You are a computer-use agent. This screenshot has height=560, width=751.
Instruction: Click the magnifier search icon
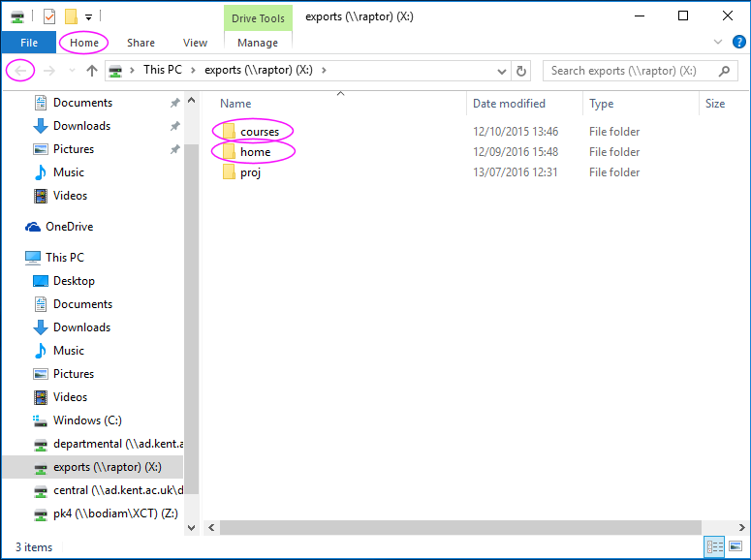(x=724, y=71)
